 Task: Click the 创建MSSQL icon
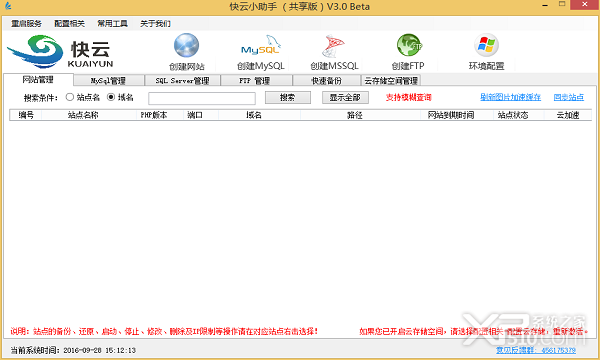click(333, 46)
